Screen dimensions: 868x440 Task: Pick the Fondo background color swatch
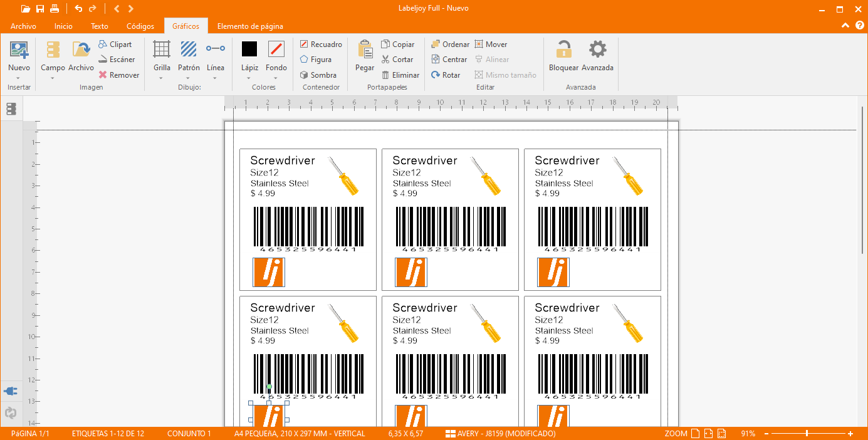click(x=276, y=49)
